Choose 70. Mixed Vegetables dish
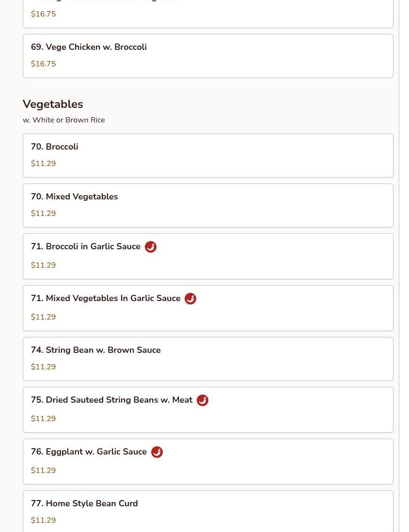This screenshot has width=409, height=532. pyautogui.click(x=208, y=206)
